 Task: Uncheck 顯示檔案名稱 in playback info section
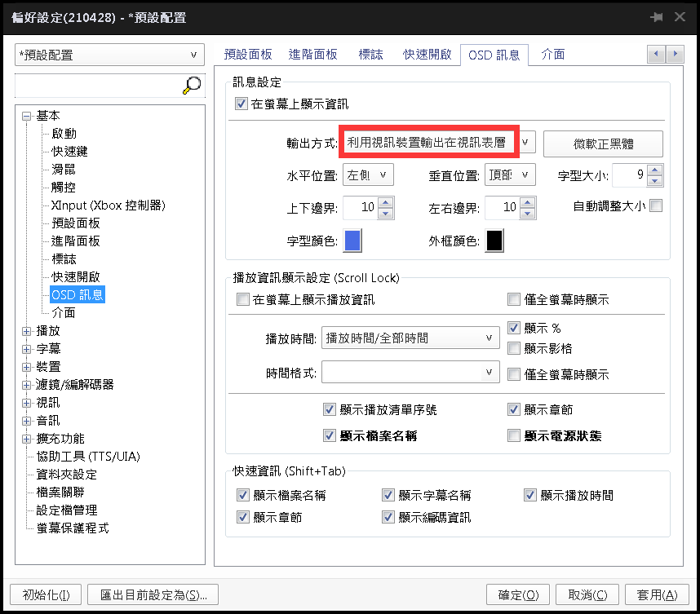[330, 435]
